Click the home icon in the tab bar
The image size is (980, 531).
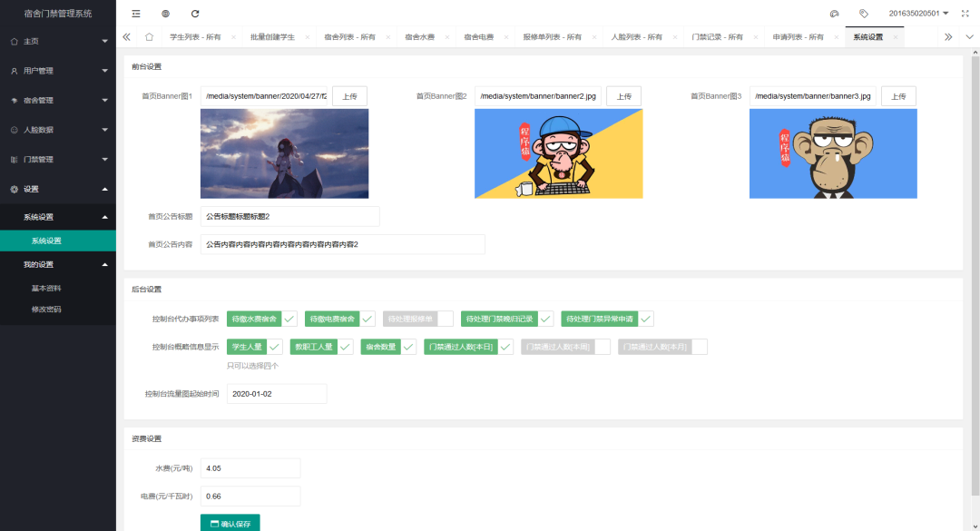(x=148, y=37)
